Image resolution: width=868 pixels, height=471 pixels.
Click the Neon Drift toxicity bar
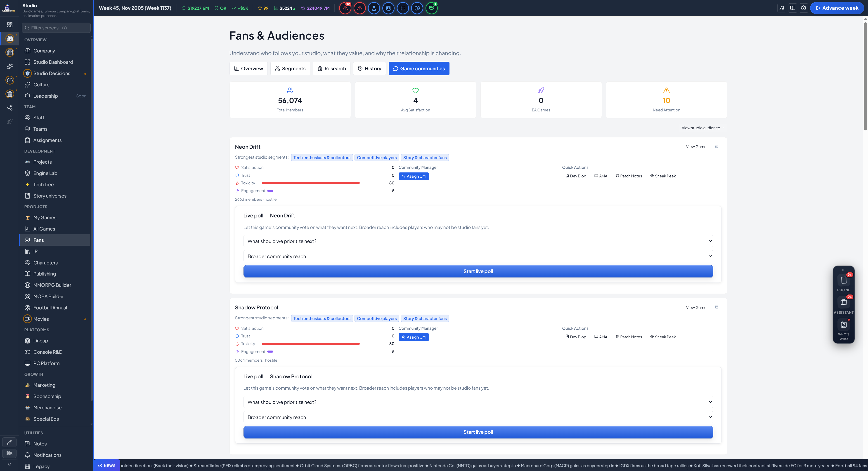pos(311,183)
